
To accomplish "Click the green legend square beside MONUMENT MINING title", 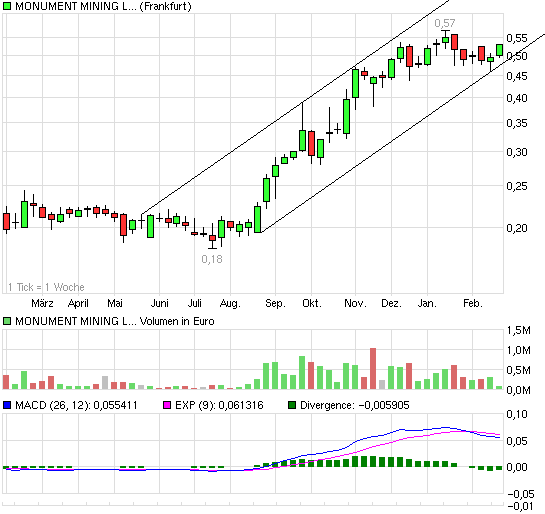I will (x=7, y=6).
